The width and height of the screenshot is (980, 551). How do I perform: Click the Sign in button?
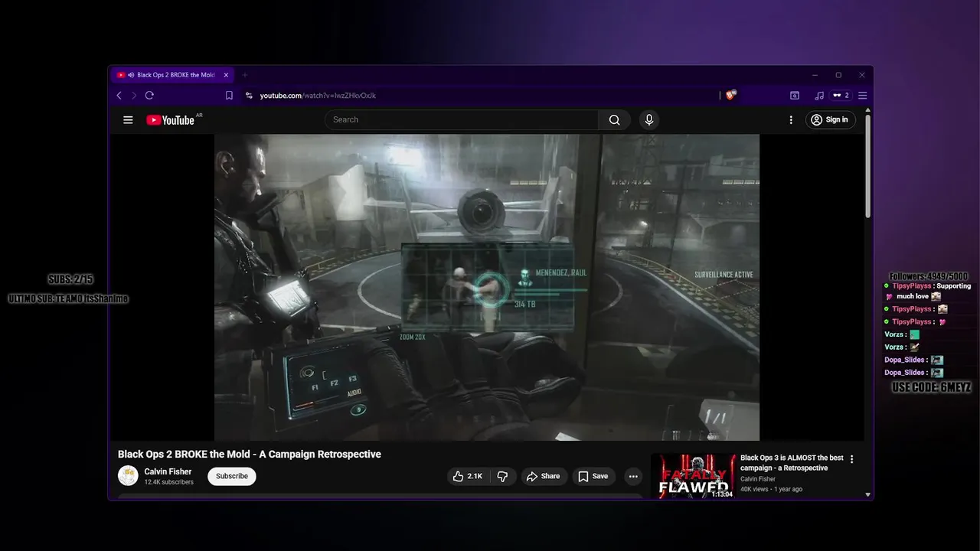pyautogui.click(x=830, y=119)
